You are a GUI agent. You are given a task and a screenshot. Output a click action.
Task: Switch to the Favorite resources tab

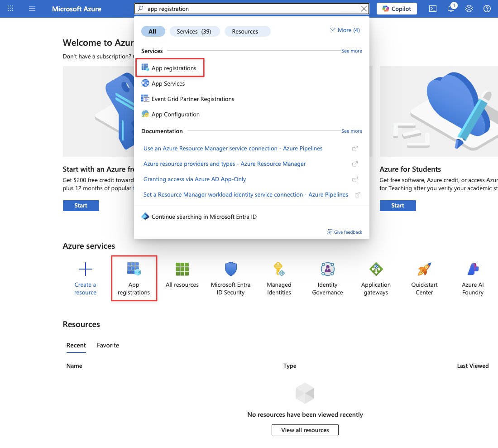(x=108, y=345)
